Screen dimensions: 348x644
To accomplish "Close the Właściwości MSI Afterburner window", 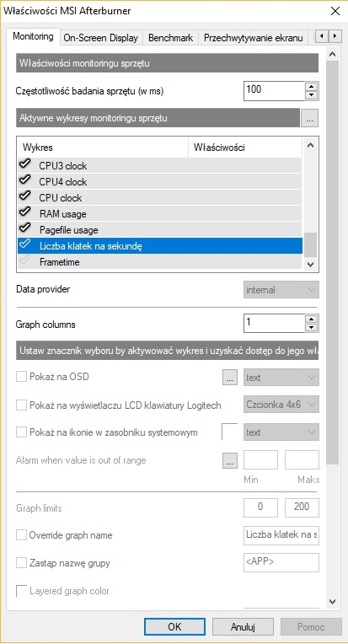I will point(335,11).
